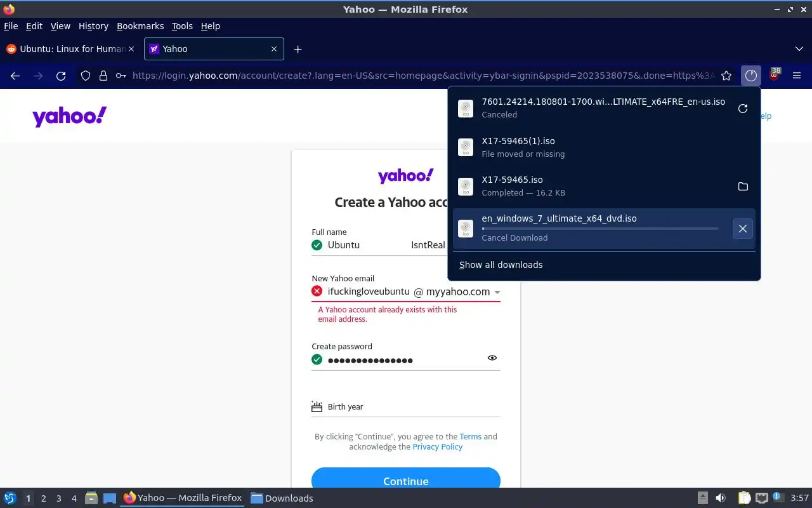The image size is (812, 508).
Task: Click the Yahoo logo above the form
Action: (406, 176)
